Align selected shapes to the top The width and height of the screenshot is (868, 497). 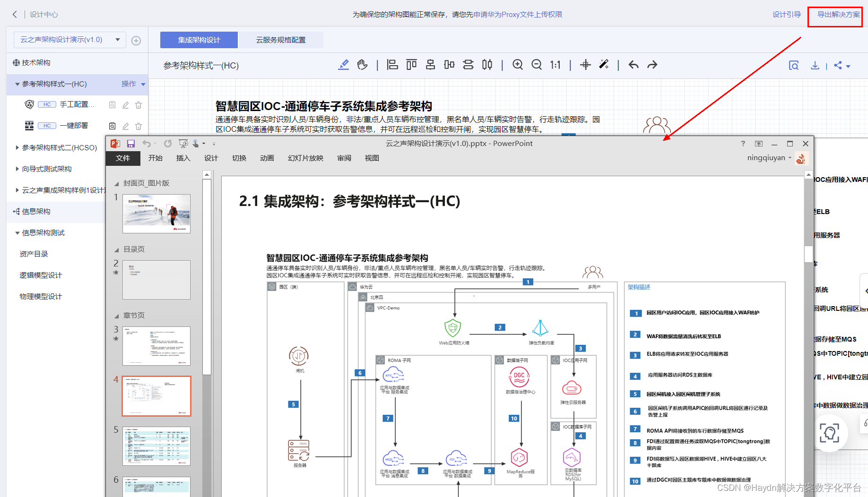[x=411, y=65]
